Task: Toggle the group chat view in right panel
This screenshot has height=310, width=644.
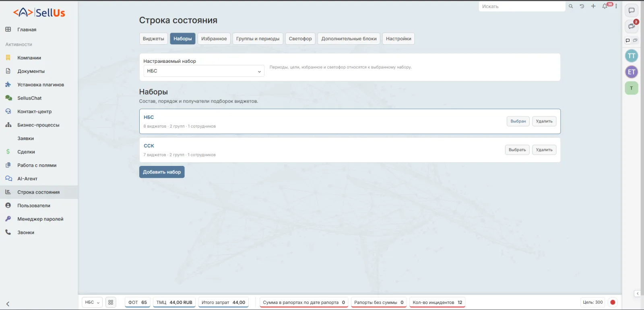Action: [x=635, y=40]
